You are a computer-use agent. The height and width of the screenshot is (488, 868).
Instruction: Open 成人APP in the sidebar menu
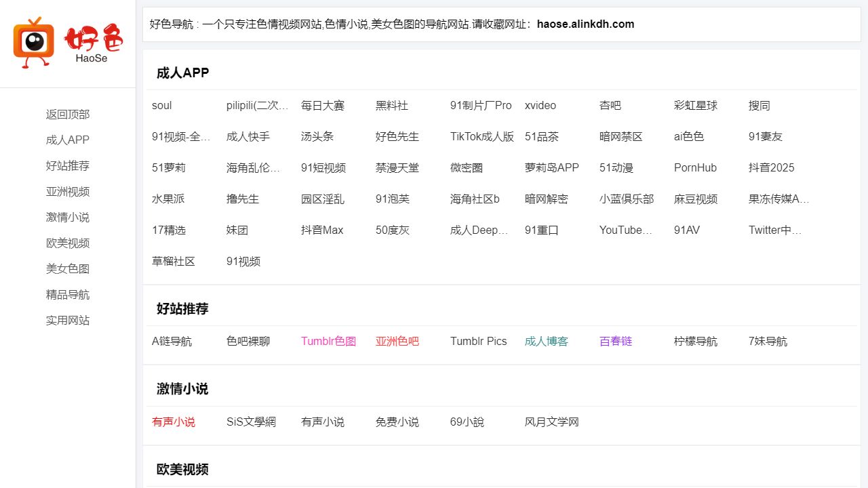[x=68, y=140]
